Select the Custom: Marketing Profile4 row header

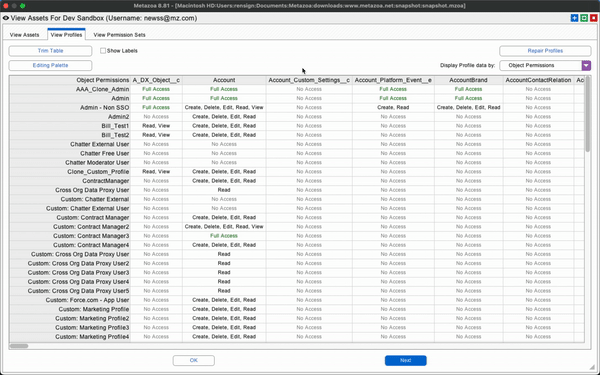[70, 337]
